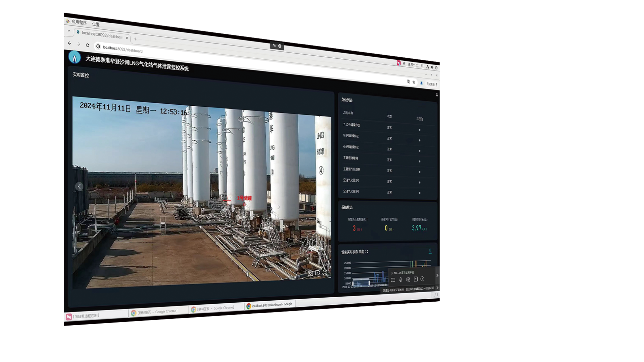The image size is (644, 362).
Task: Toggle the 日 day view on chart
Action: coord(430,251)
